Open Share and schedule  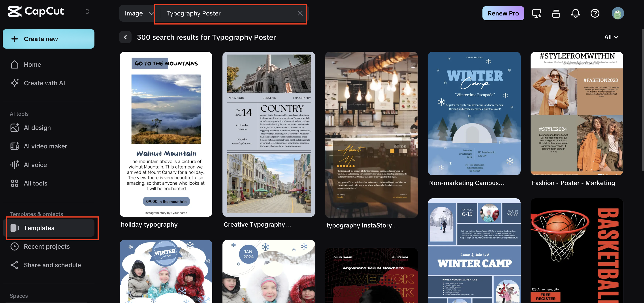click(52, 265)
